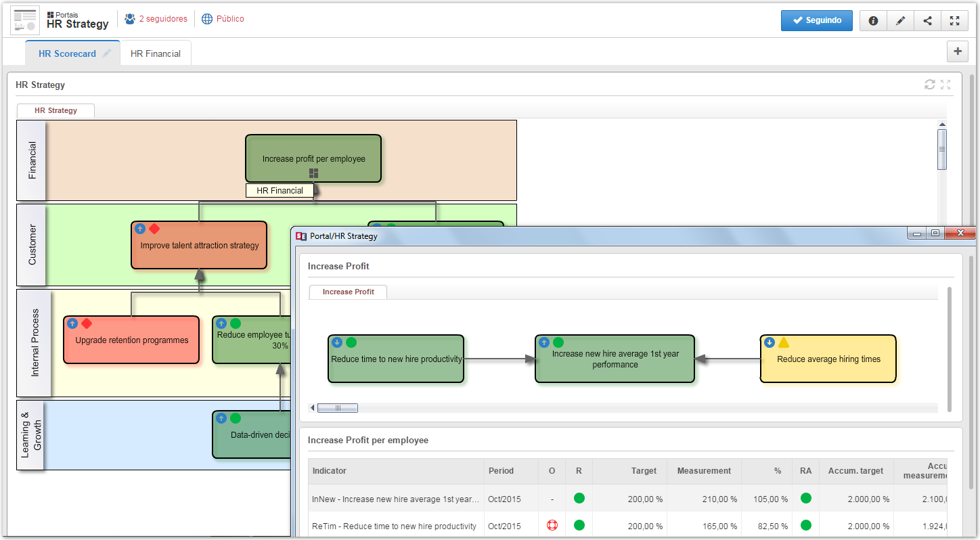Click Oct/2015 period in InNew row
The width and height of the screenshot is (980, 540).
504,499
